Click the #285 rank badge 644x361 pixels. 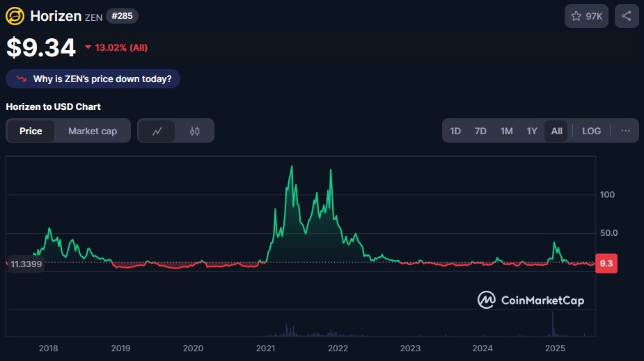coord(122,16)
